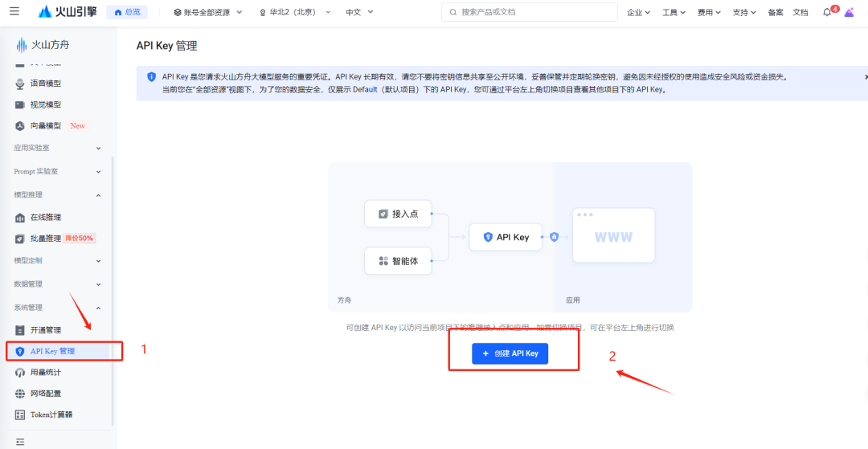This screenshot has height=449, width=868.
Task: Expand the 应用实验室 section
Action: point(58,148)
